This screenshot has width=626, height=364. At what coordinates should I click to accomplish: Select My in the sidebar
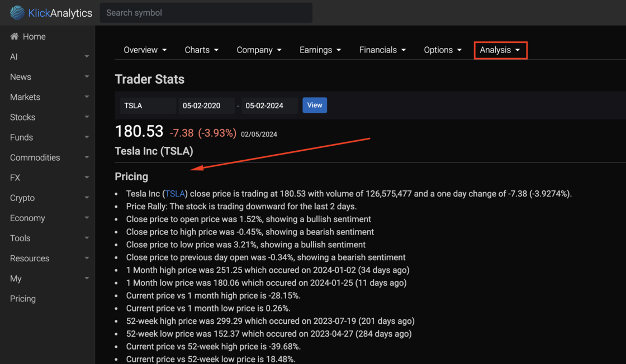point(16,279)
